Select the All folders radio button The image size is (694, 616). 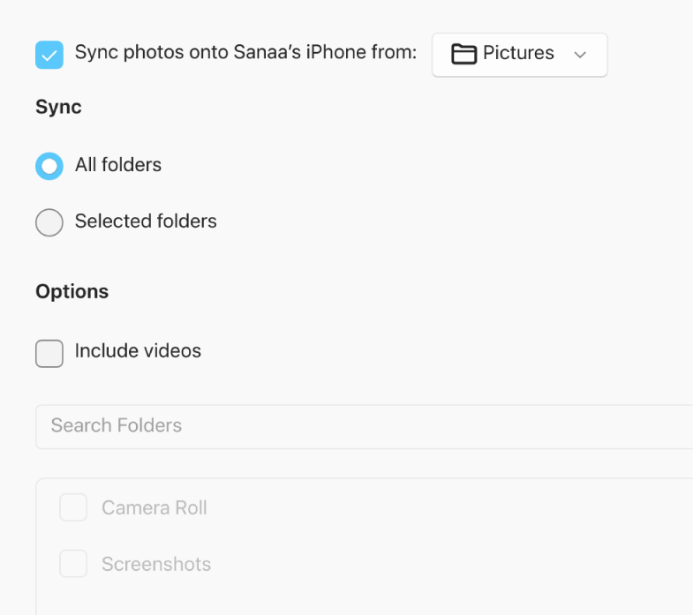tap(49, 166)
